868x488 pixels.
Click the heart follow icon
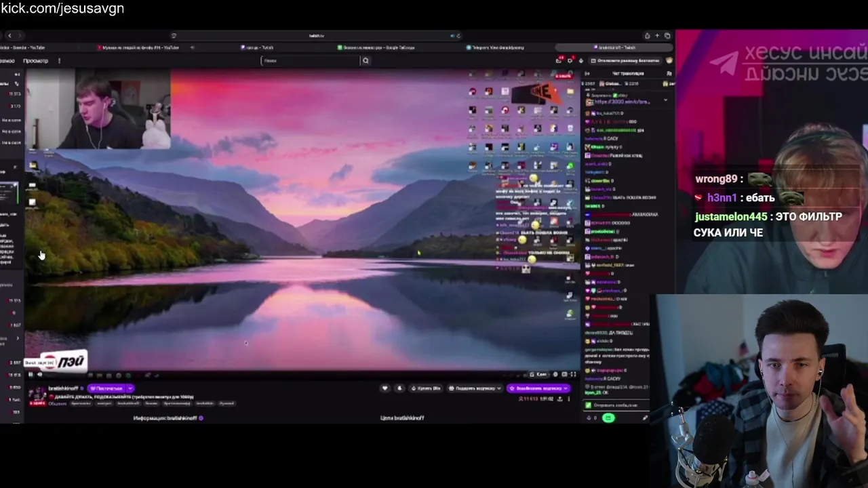point(385,388)
